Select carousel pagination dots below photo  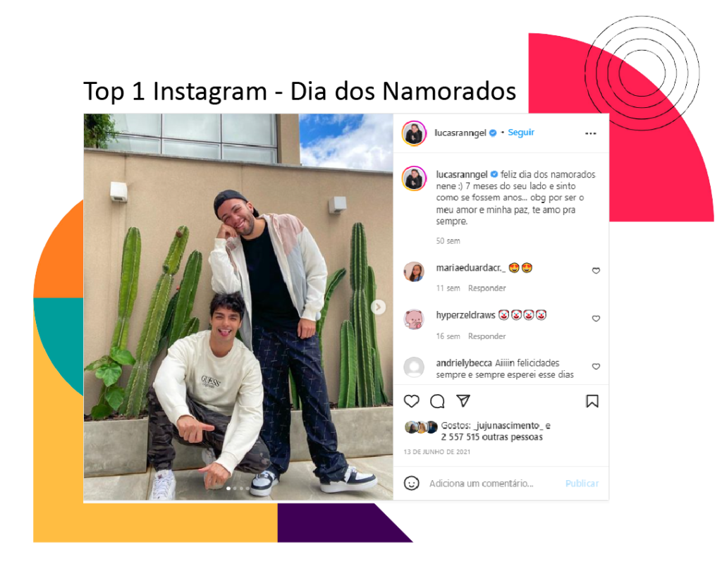click(x=238, y=489)
